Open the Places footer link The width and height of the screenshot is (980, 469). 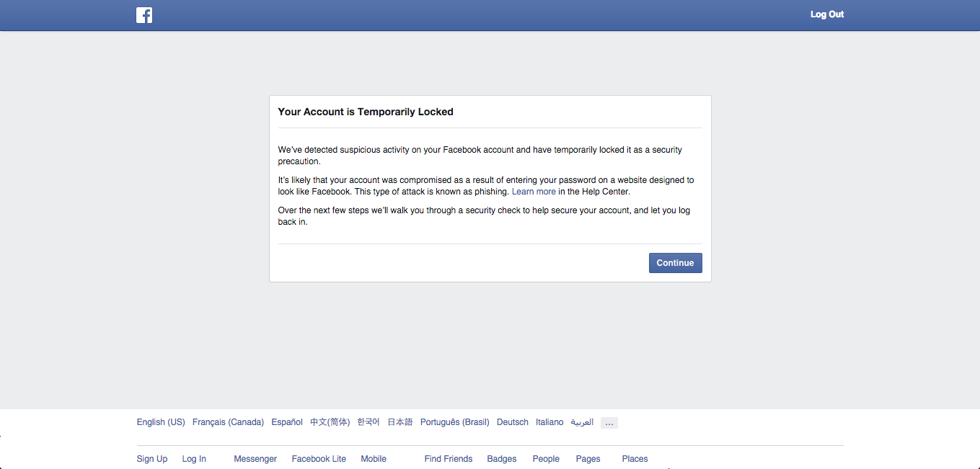coord(635,459)
